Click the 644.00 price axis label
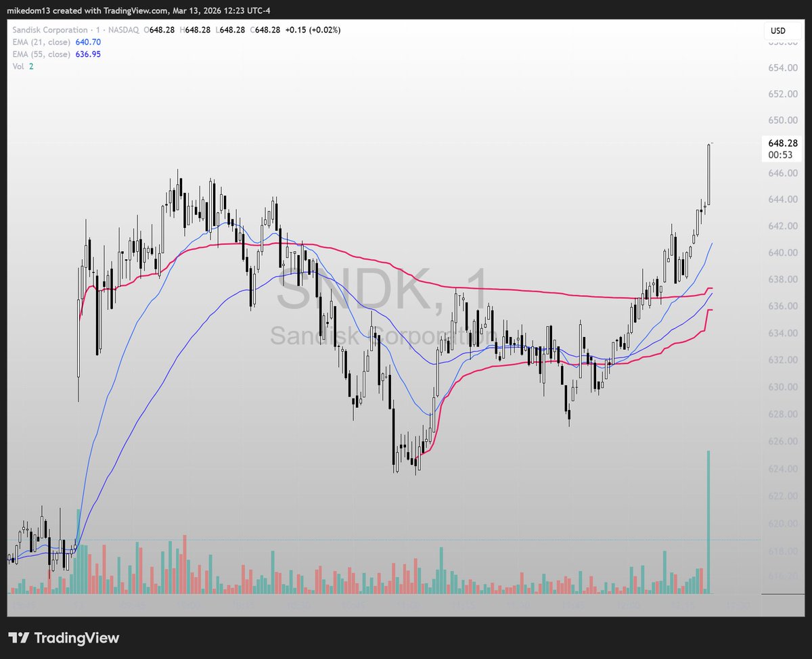This screenshot has width=812, height=659. click(782, 200)
